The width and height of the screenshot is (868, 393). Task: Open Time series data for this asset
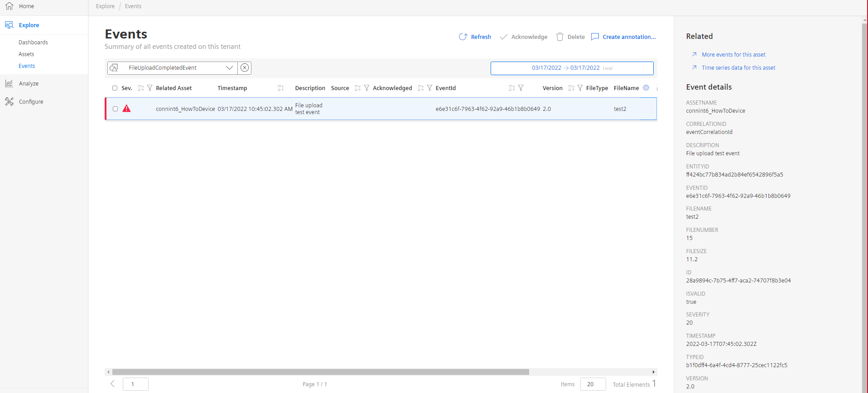(x=738, y=68)
